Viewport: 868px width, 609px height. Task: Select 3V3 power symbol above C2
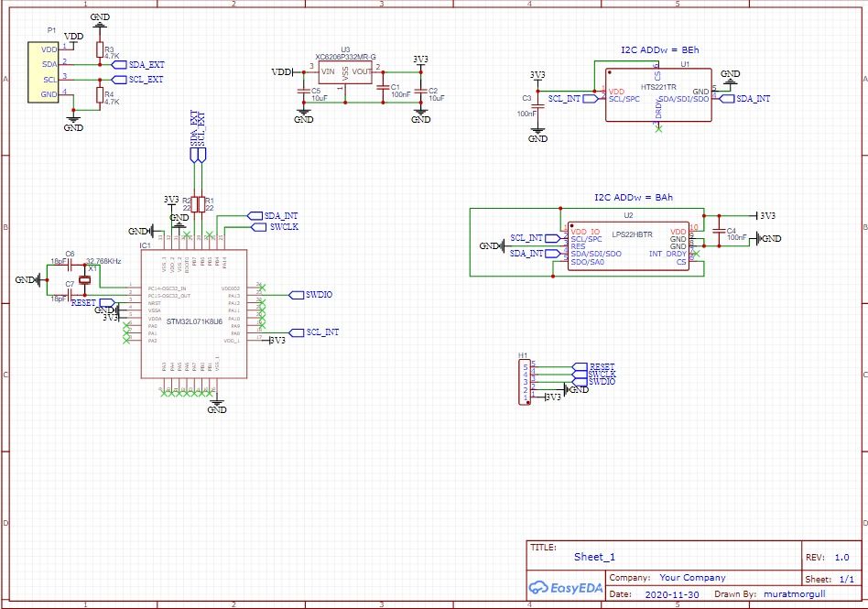(x=420, y=62)
